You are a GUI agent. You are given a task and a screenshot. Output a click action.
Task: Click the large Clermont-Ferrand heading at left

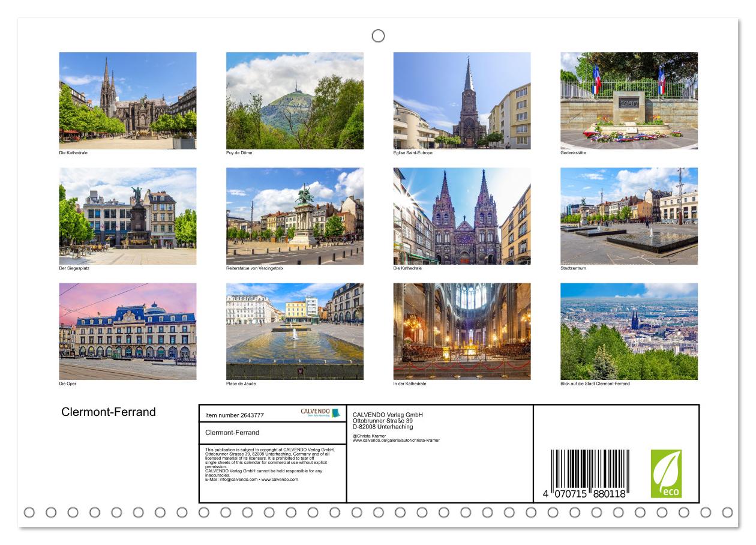pyautogui.click(x=109, y=412)
